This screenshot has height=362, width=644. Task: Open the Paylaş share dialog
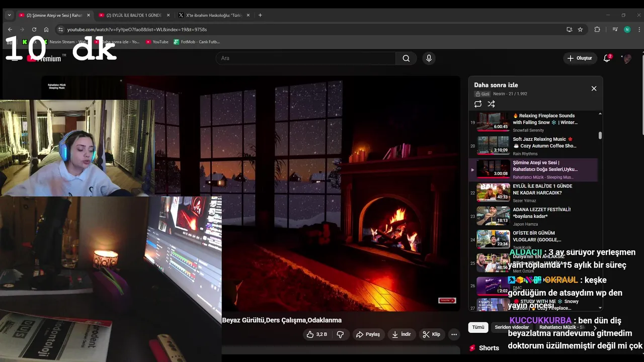pyautogui.click(x=368, y=334)
